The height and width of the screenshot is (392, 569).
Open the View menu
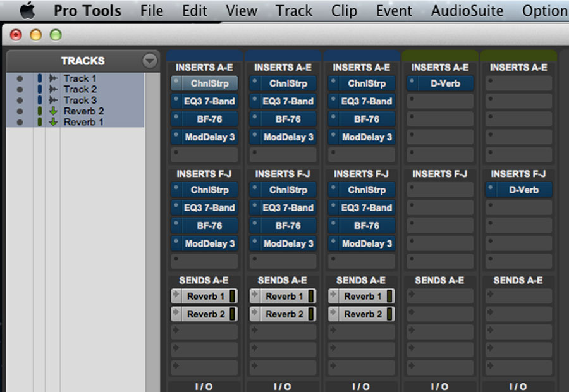(x=242, y=11)
